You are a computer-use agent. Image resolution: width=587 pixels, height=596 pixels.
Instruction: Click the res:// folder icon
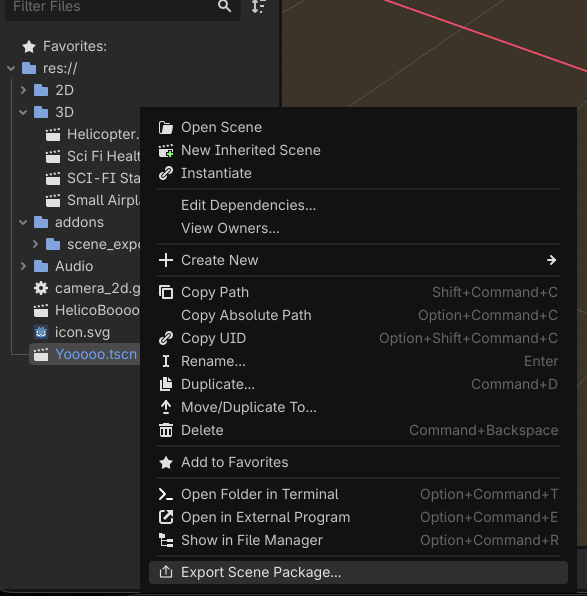coord(29,68)
